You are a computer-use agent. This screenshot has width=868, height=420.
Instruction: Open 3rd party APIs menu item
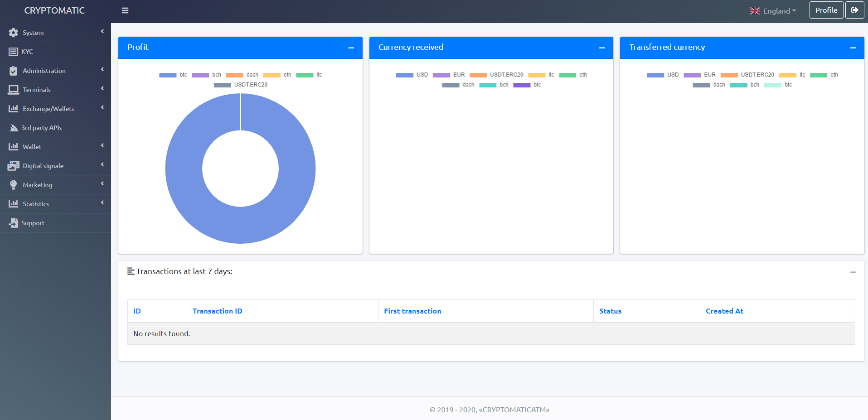pyautogui.click(x=42, y=128)
